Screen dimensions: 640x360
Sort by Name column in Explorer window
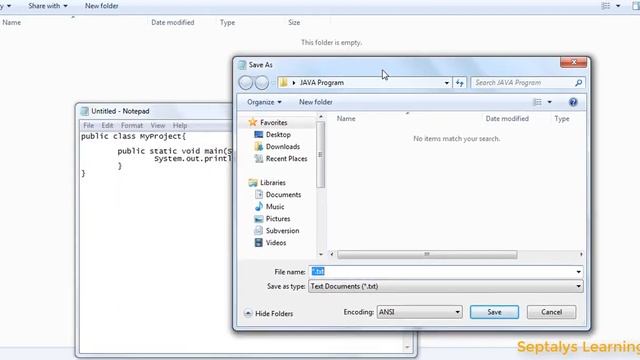tap(11, 22)
